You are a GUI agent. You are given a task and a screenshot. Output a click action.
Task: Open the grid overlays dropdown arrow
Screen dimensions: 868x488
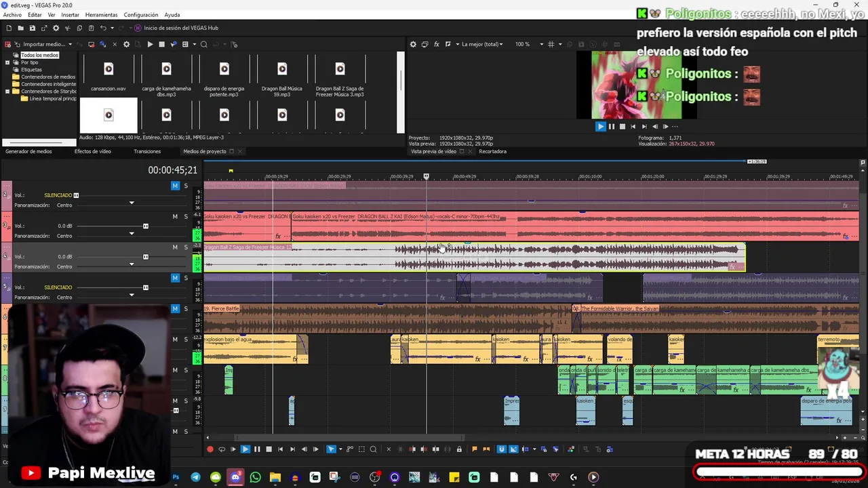tap(559, 44)
